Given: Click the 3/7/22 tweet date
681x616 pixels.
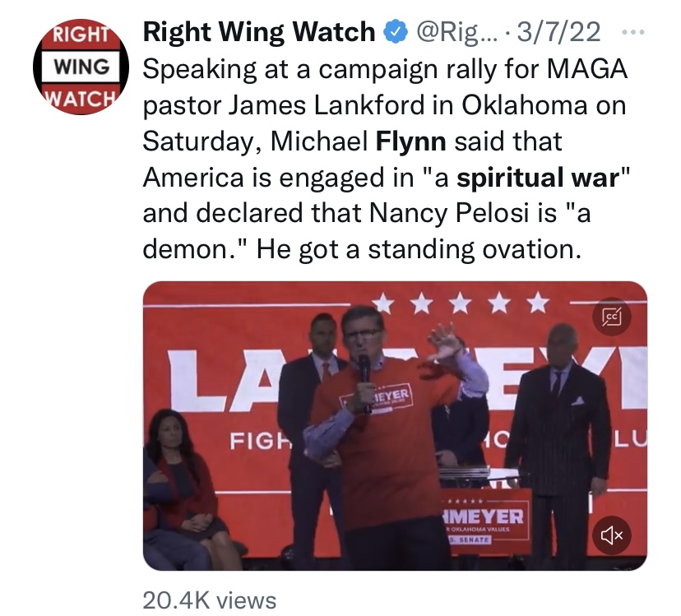Looking at the screenshot, I should pos(559,32).
